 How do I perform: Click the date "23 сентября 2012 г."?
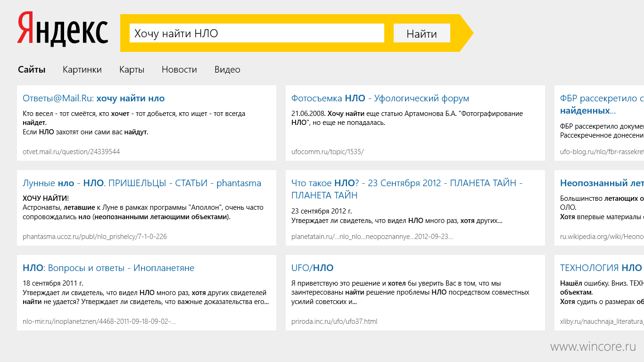pos(322,211)
